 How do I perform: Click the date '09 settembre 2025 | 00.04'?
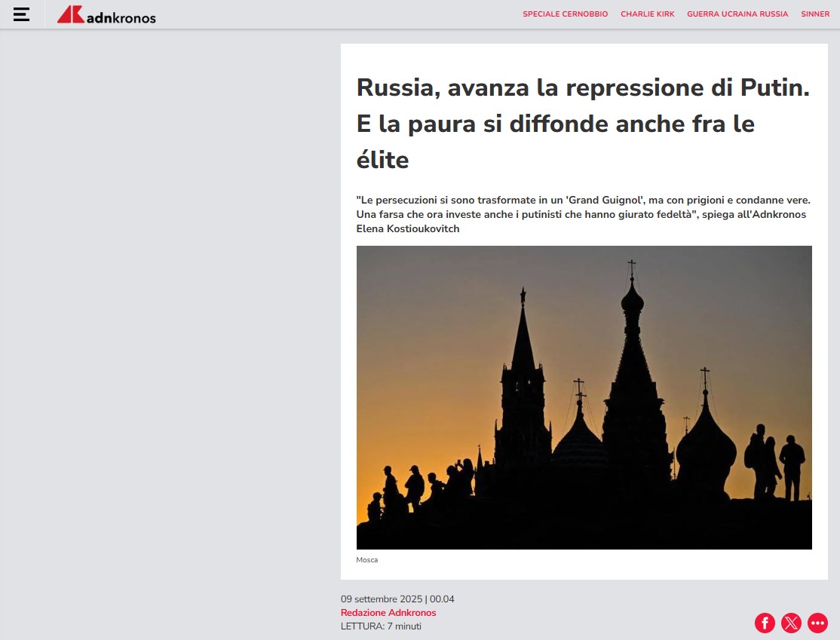pyautogui.click(x=397, y=599)
